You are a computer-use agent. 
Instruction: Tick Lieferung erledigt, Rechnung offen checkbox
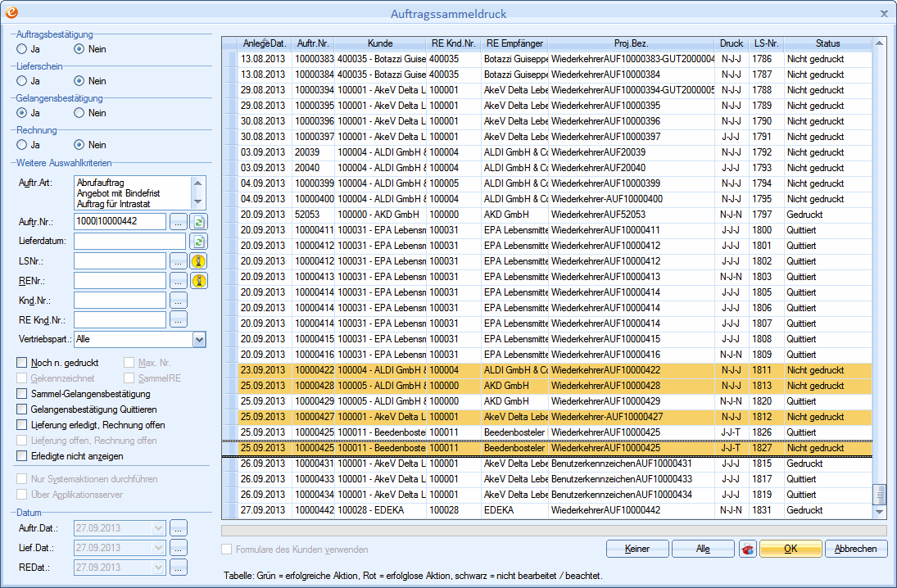22,425
